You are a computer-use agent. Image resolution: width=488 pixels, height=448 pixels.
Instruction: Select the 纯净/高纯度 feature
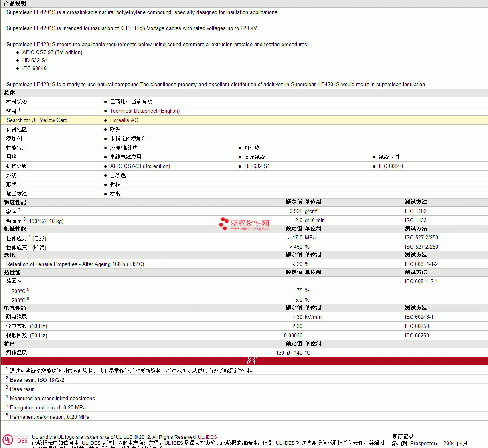click(124, 148)
